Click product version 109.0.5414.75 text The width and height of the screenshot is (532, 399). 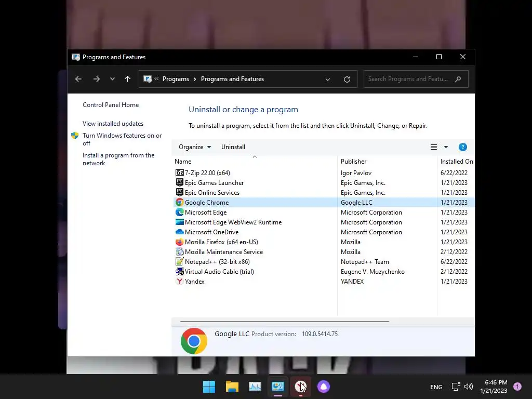(x=320, y=334)
